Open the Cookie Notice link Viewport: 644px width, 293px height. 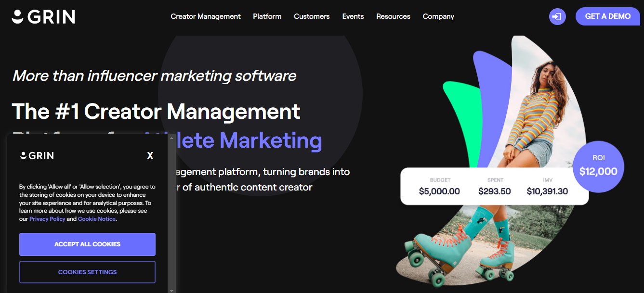[97, 219]
